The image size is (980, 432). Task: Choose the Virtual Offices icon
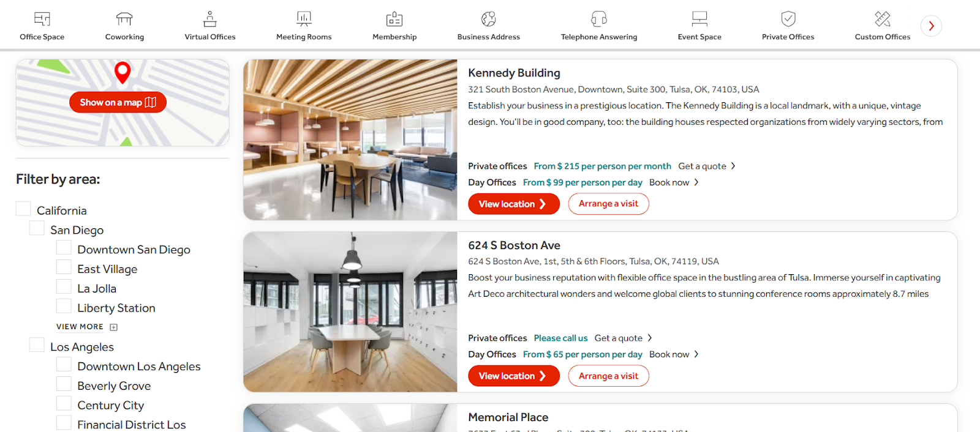(x=210, y=19)
